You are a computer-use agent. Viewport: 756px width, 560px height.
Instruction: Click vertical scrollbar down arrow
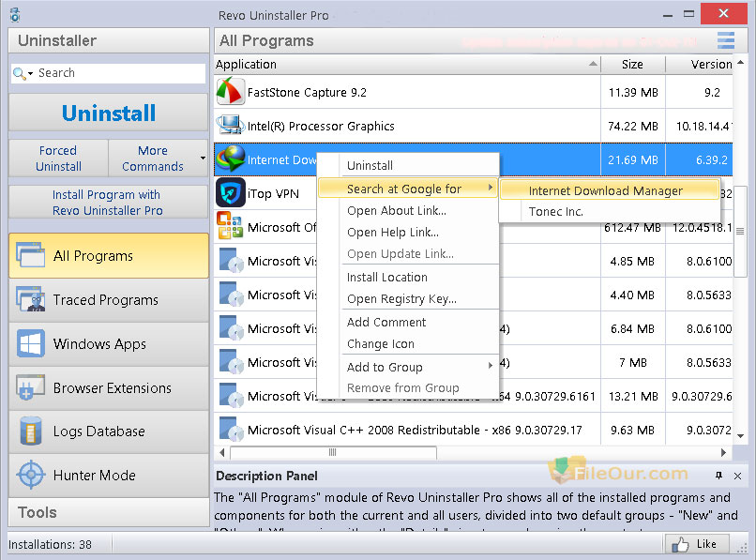pyautogui.click(x=741, y=435)
